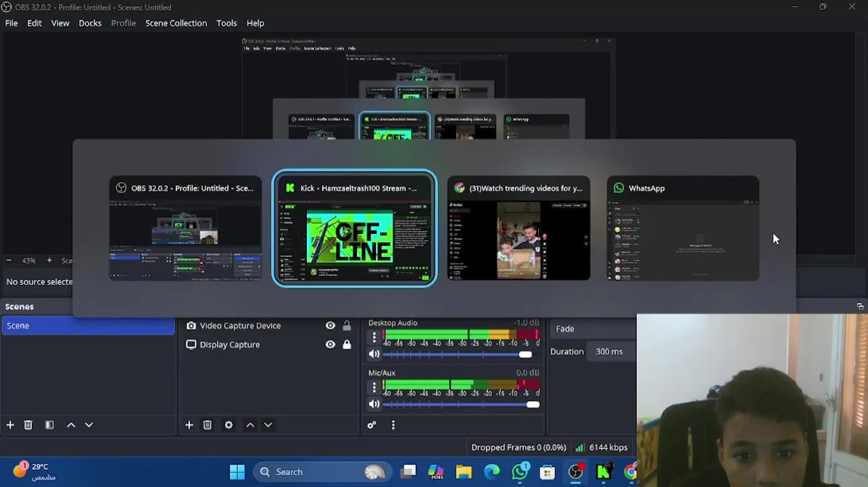This screenshot has width=868, height=487.
Task: Select the Scene item in Scenes list
Action: (88, 326)
